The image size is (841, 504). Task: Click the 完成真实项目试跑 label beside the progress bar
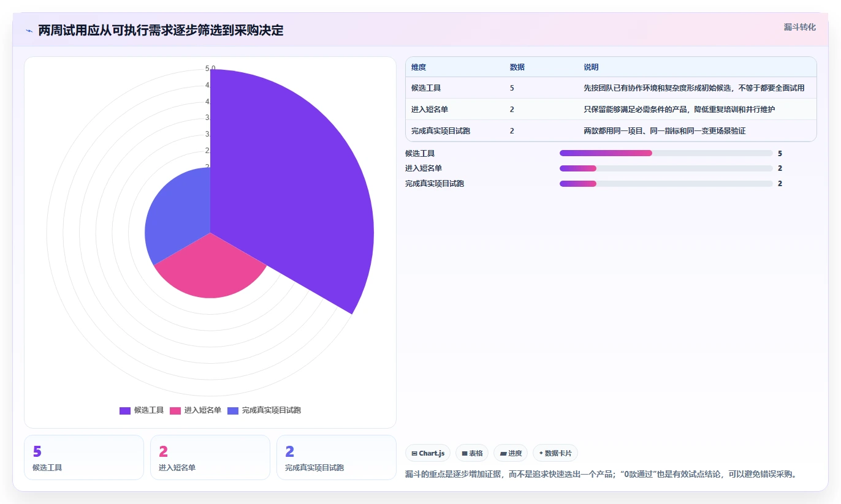(435, 184)
